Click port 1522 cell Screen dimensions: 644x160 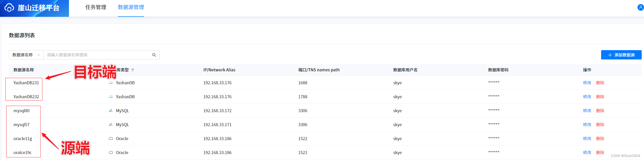point(303,139)
